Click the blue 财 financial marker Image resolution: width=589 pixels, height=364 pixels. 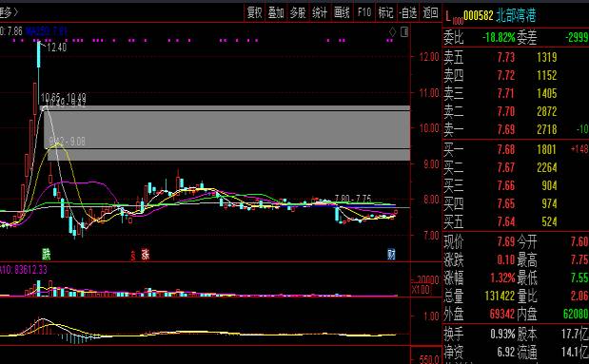point(391,255)
